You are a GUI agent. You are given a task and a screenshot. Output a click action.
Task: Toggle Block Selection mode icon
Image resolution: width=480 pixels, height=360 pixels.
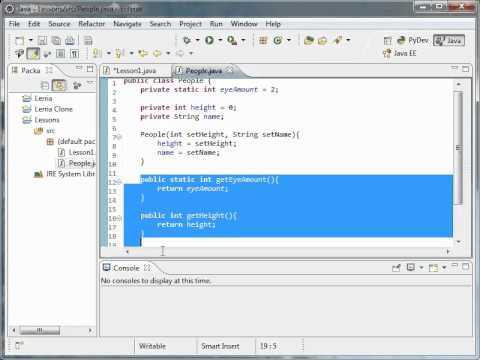click(60, 53)
